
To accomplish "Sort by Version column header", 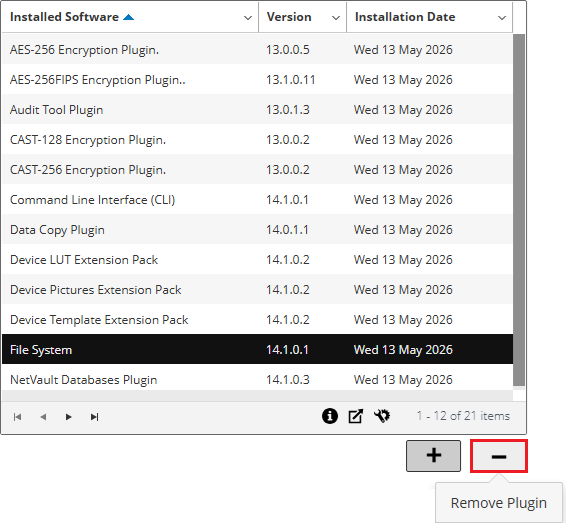I will 289,17.
